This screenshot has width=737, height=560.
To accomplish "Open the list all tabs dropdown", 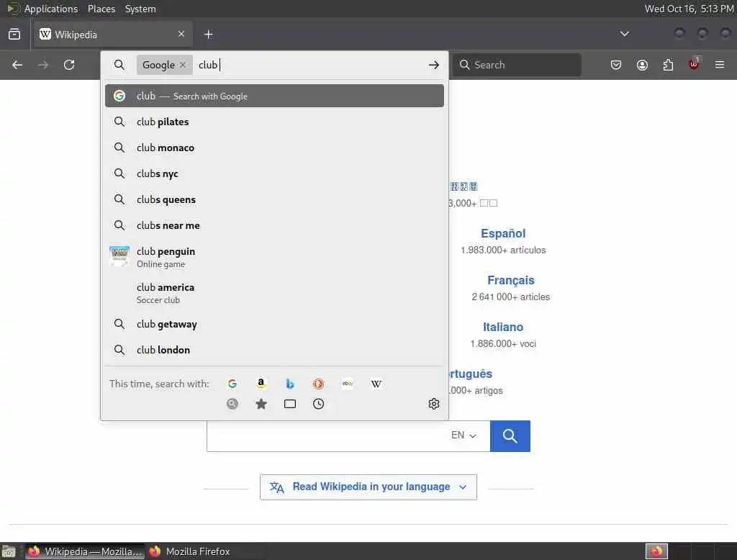I will [x=624, y=34].
